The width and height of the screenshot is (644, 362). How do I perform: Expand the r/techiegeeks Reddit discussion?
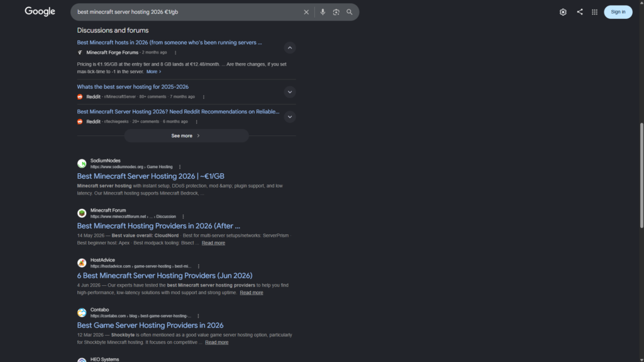[289, 117]
